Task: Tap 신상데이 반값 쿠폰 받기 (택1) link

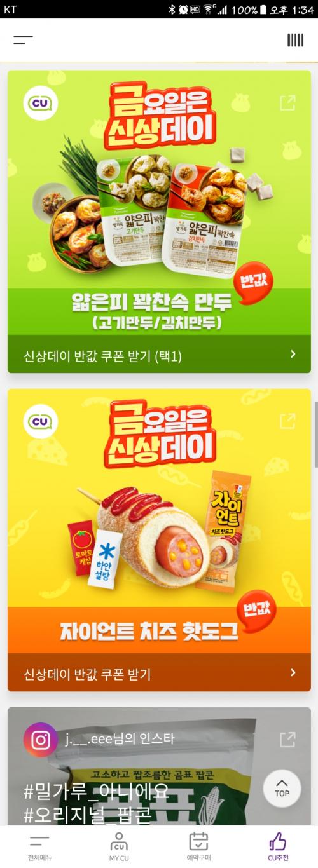Action: 102,356
